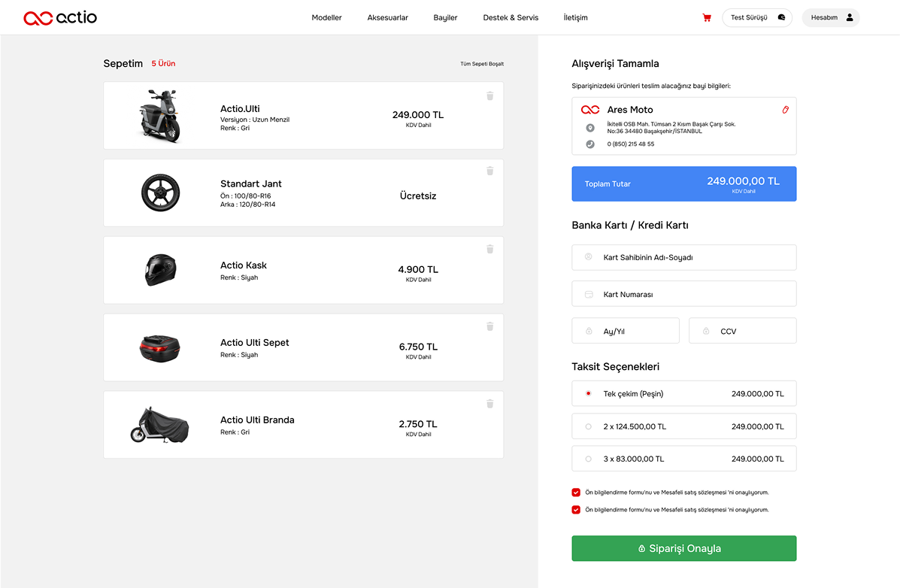The image size is (900, 588).
Task: Click the Standart Jant product name
Action: click(251, 183)
